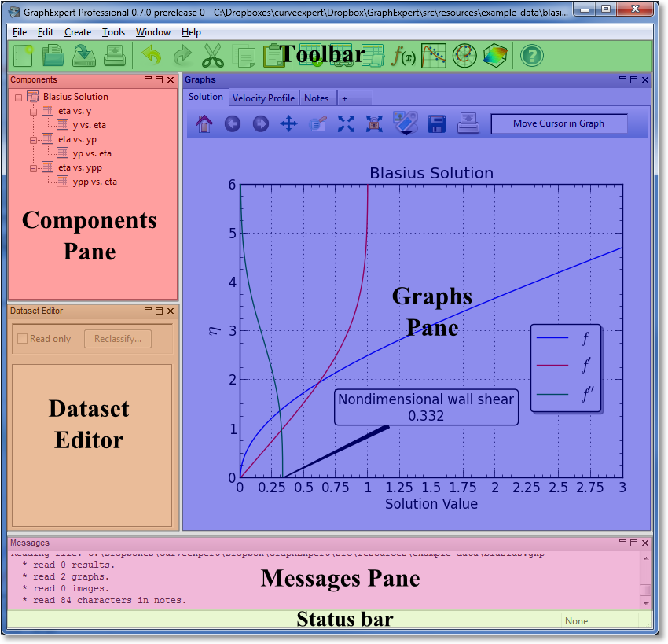Minimize the Components pane

point(148,79)
